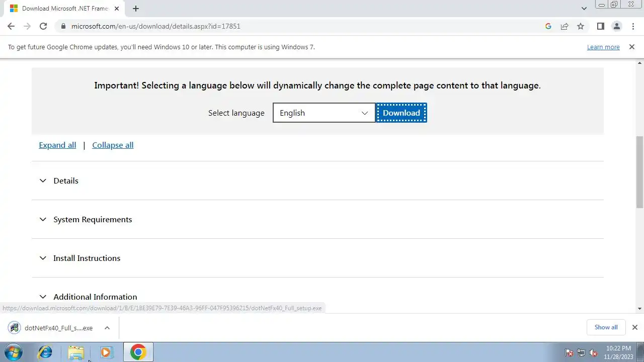Click scrollbar down arrow
The width and height of the screenshot is (644, 362).
click(639, 309)
